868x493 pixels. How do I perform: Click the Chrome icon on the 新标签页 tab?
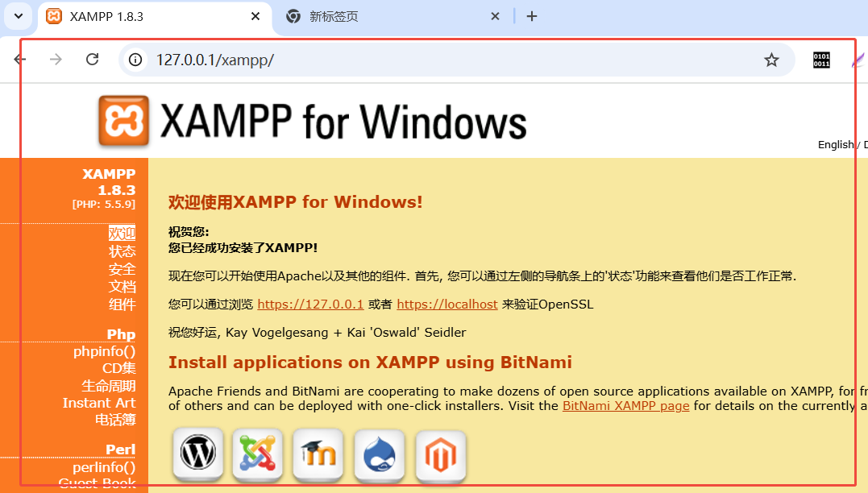point(293,17)
